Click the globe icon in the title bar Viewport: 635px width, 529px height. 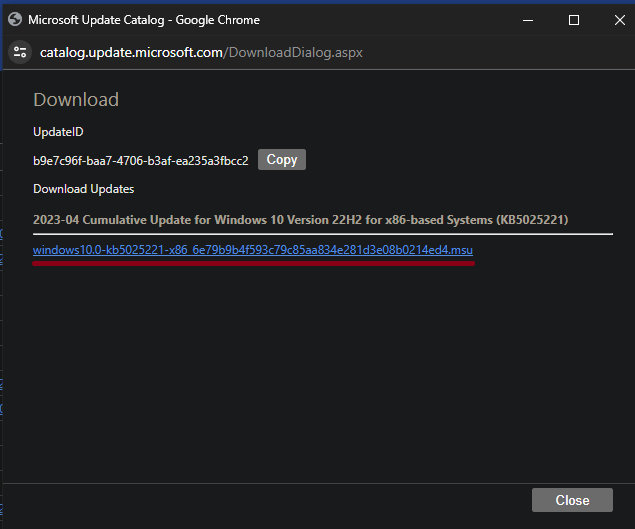(15, 19)
